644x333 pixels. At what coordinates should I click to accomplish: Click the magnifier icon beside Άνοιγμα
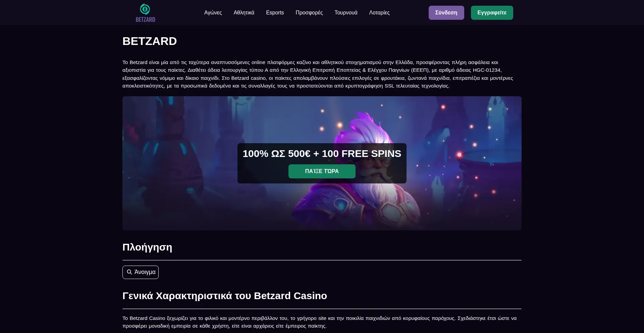click(x=129, y=272)
